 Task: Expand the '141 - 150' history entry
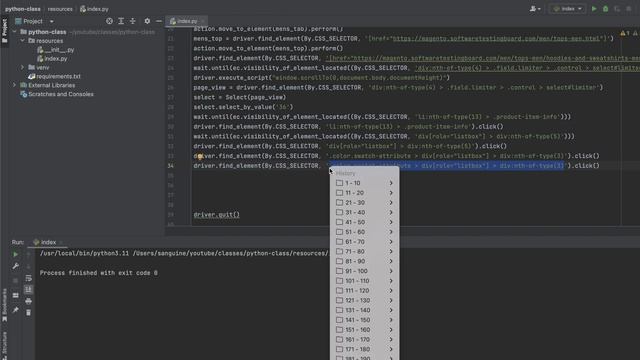coord(364,320)
